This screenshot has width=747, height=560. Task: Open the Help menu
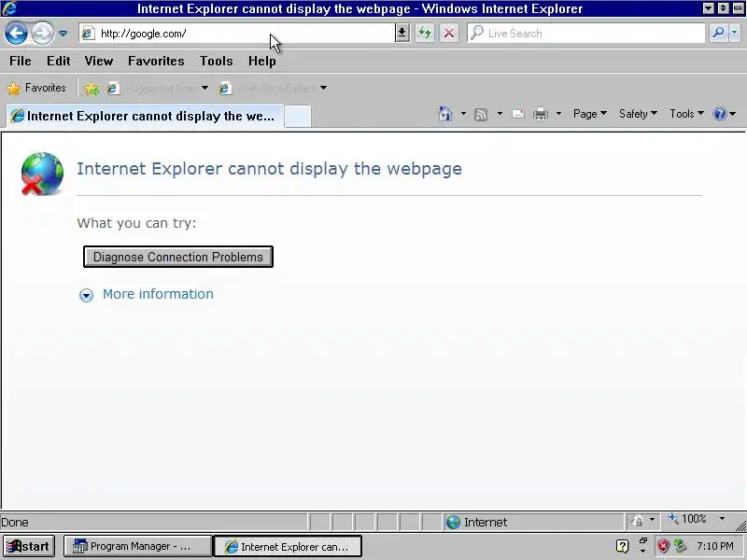coord(261,61)
